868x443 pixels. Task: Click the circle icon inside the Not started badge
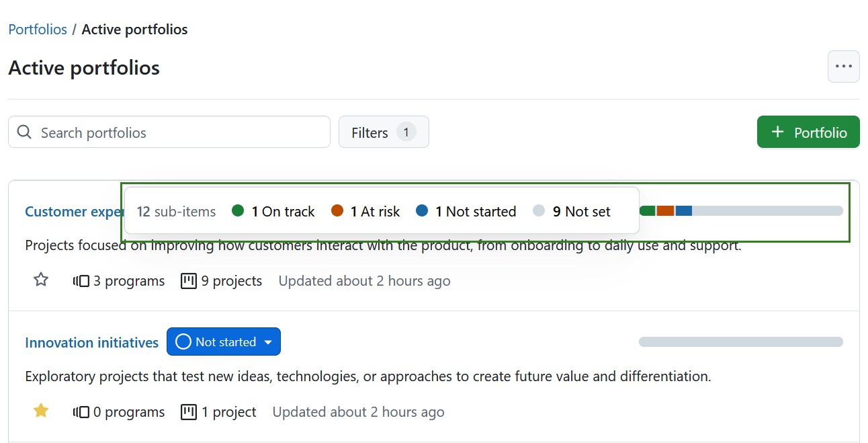coord(182,341)
